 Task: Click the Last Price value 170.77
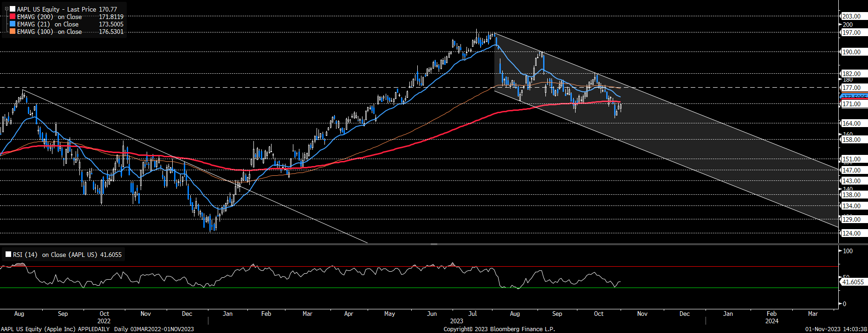click(108, 9)
